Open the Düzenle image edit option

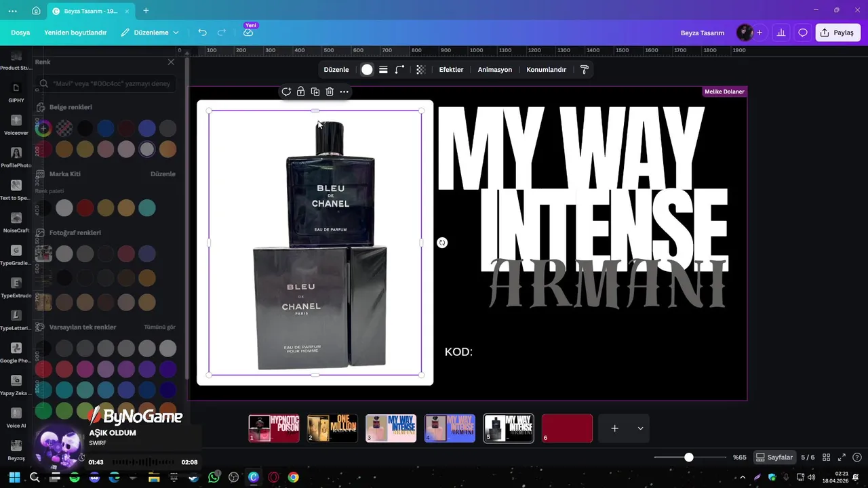(x=336, y=70)
